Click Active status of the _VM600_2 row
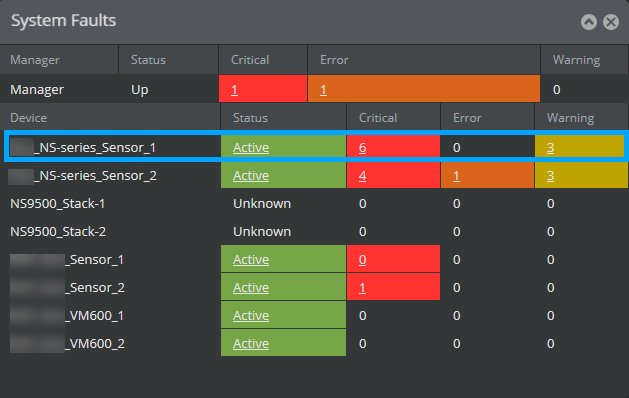The height and width of the screenshot is (398, 629). pos(251,344)
